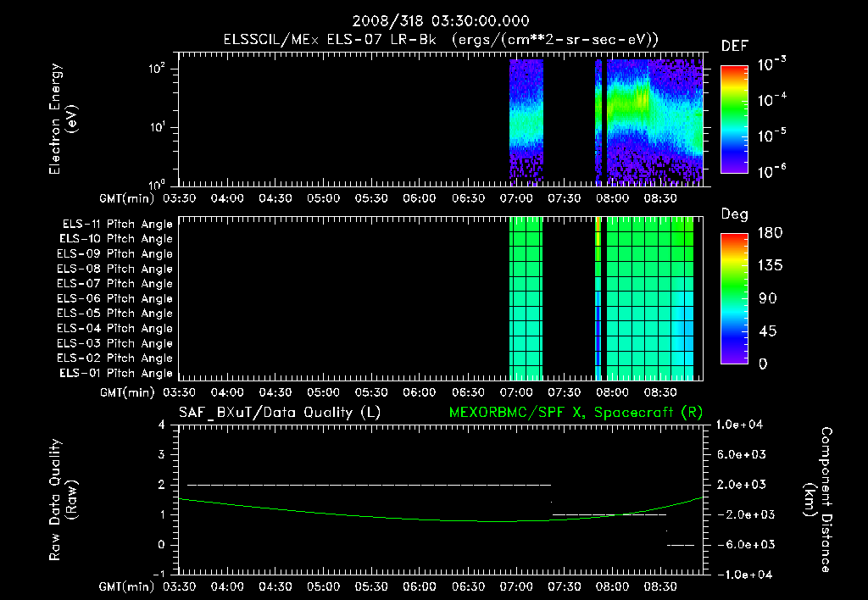This screenshot has height=600, width=868.
Task: Select the "ELS-05 Pitch Angle" row label
Action: 115,314
